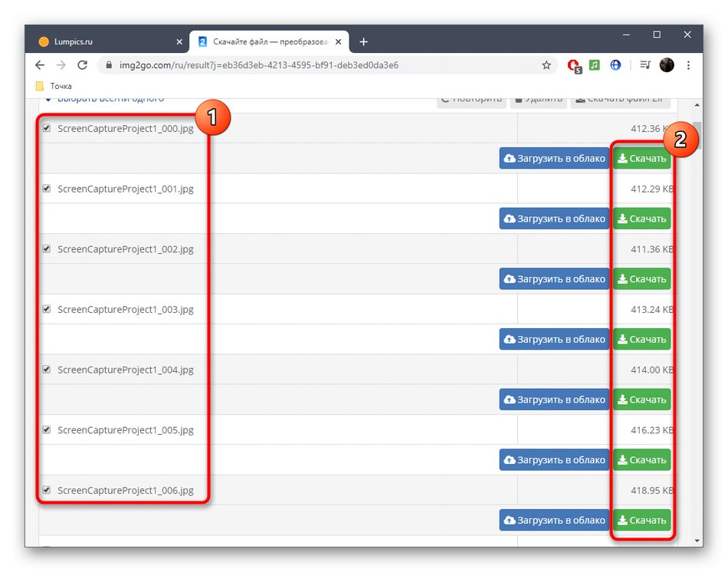Open the media control playlist icon
Image resolution: width=728 pixels, height=572 pixels.
(645, 65)
